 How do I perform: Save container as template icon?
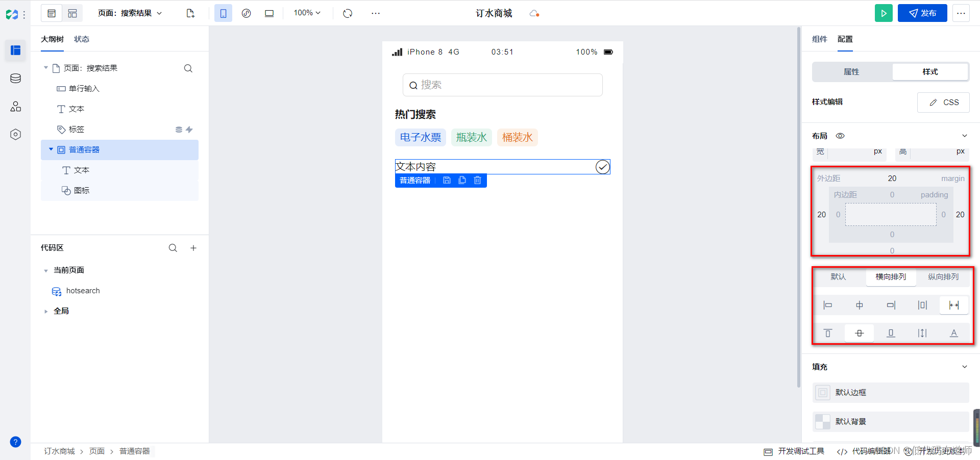[447, 181]
